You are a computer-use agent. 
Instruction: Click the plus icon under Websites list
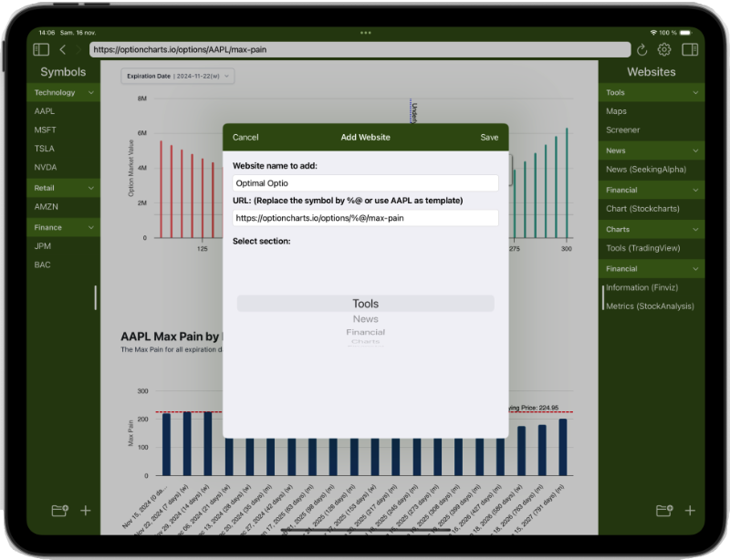tap(690, 511)
